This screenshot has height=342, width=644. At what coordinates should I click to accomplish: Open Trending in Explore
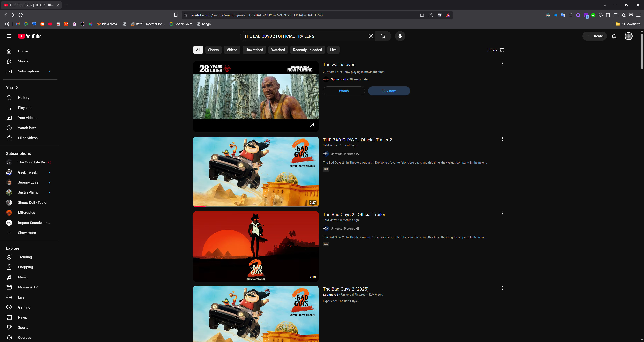coord(29,257)
